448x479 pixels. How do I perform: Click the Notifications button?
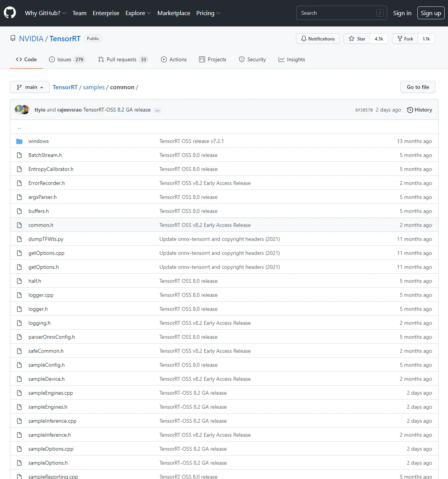tap(318, 39)
